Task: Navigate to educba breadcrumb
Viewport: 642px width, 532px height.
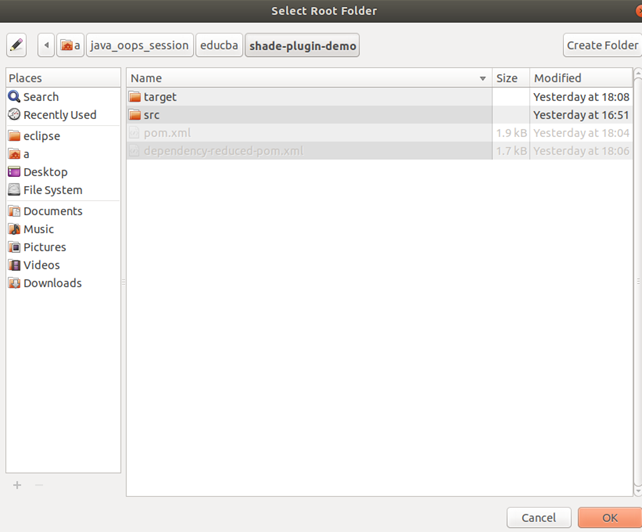Action: 219,45
